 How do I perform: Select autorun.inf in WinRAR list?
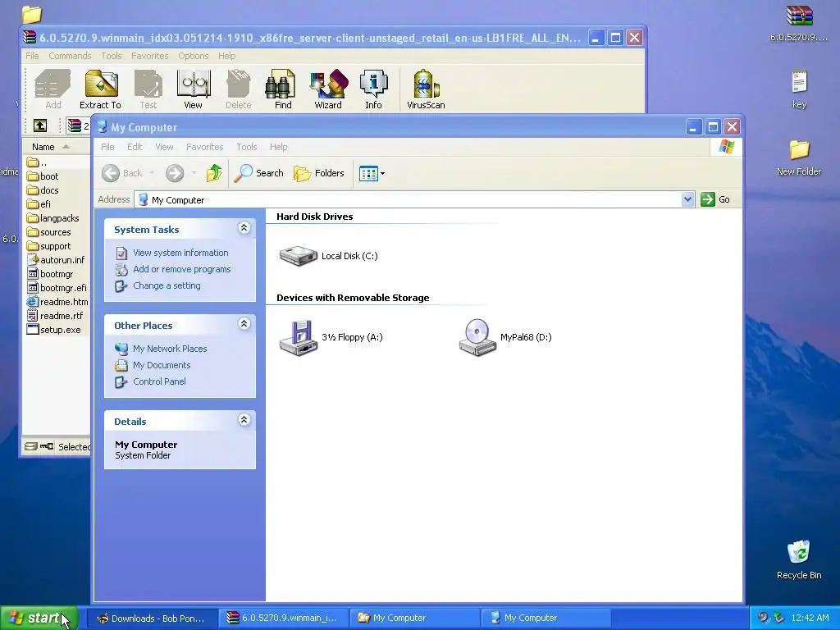[x=56, y=260]
